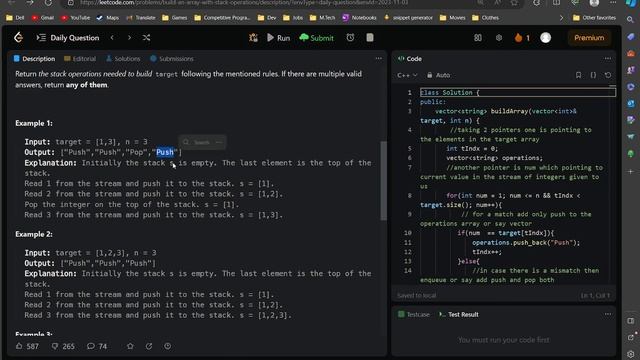Pick a random question with shuffle icon
This screenshot has width=640, height=360.
[147, 38]
